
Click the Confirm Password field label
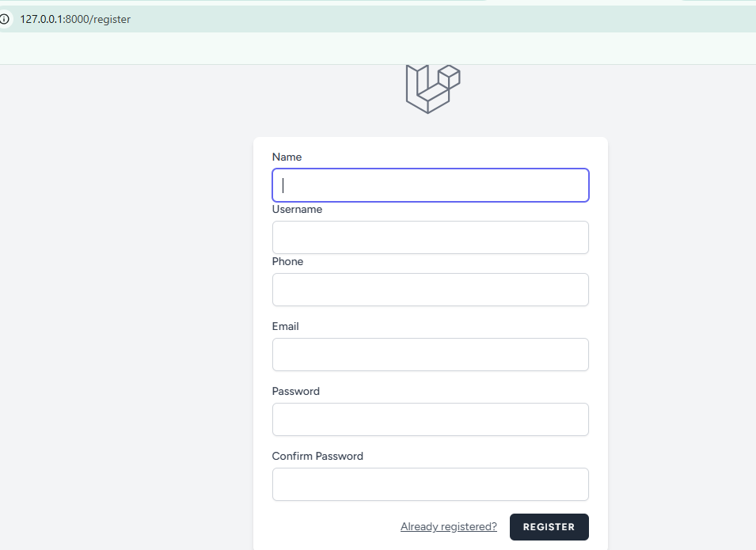(317, 456)
